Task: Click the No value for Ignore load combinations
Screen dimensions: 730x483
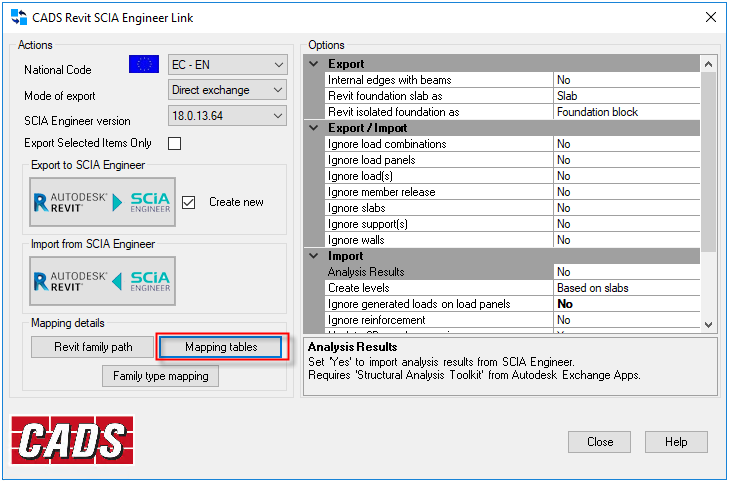Action: click(x=627, y=144)
